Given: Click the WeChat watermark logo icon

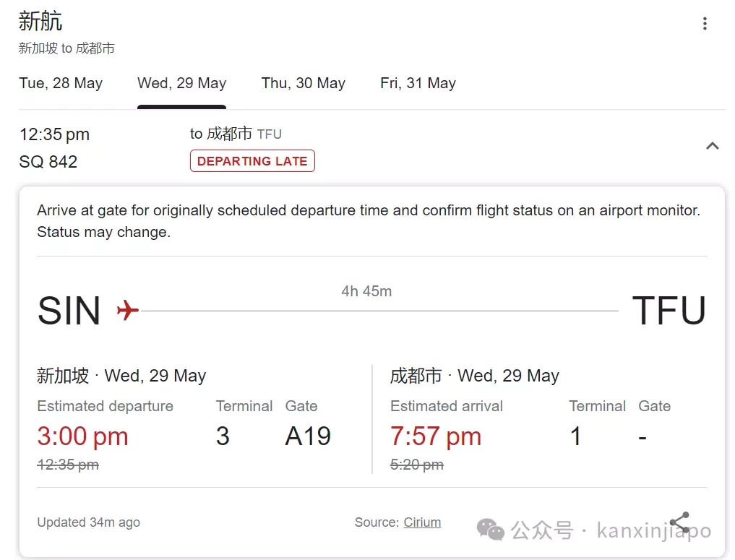Looking at the screenshot, I should [490, 530].
